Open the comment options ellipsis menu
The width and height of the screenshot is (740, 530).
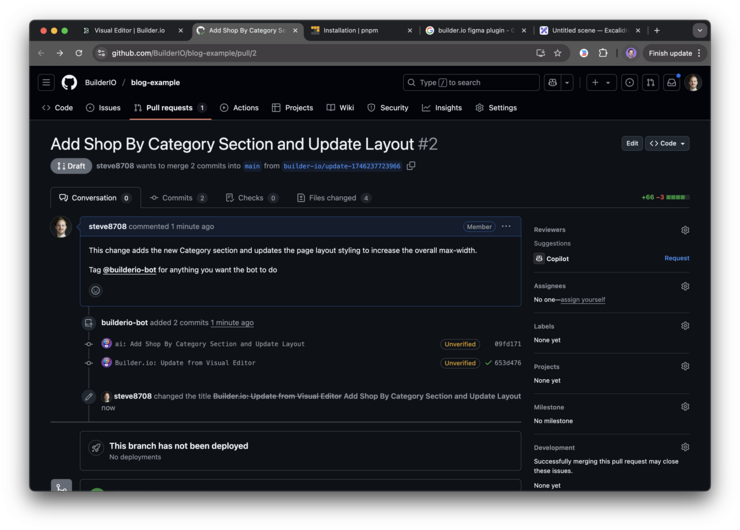[506, 227]
